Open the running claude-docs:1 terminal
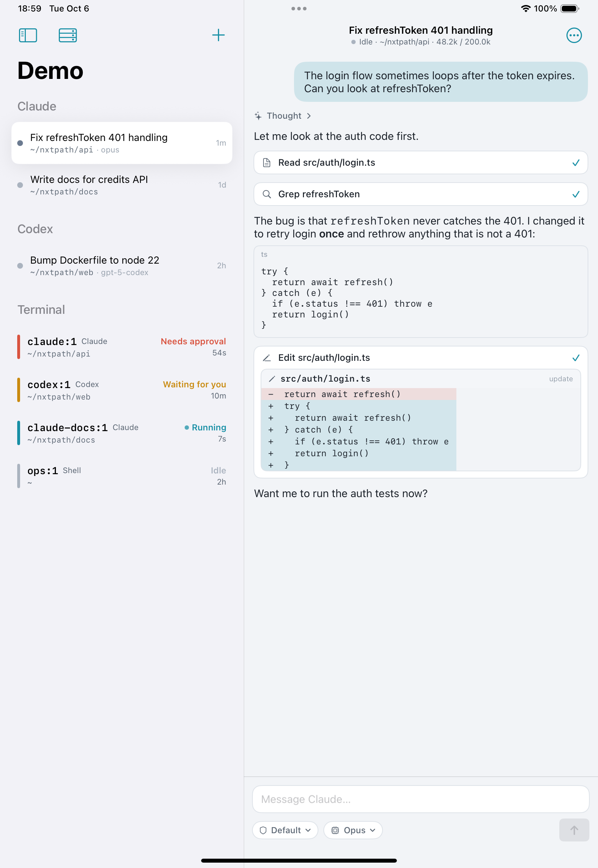The width and height of the screenshot is (598, 868). point(122,433)
